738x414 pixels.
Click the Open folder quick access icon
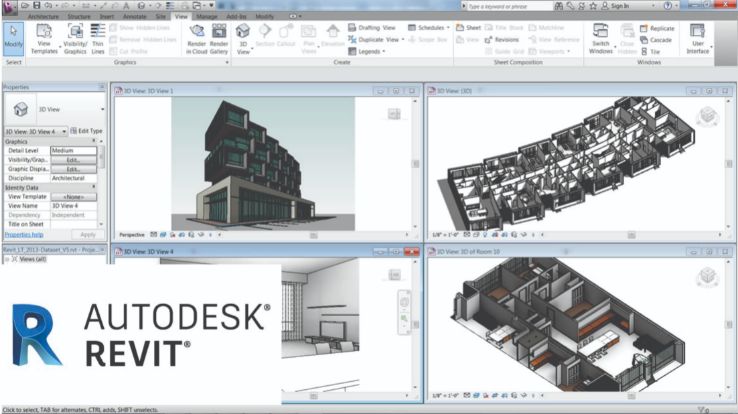[x=25, y=6]
